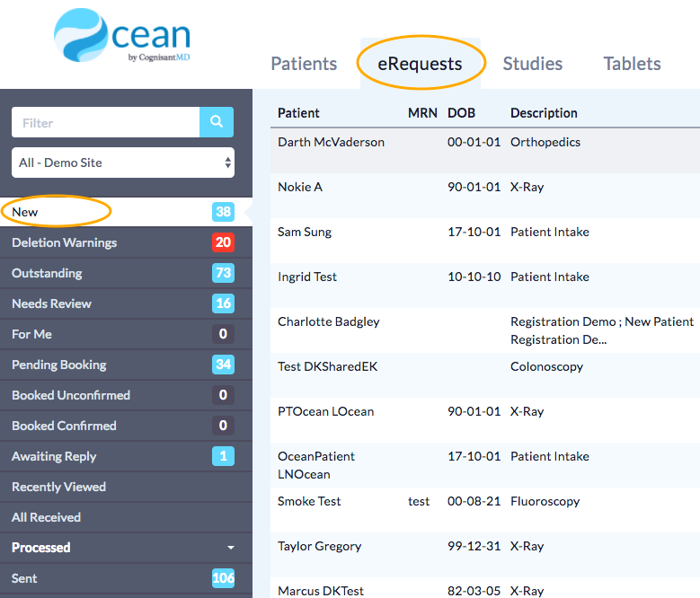Click the Sent 106 badge
Screen dimensions: 700x598
(223, 578)
